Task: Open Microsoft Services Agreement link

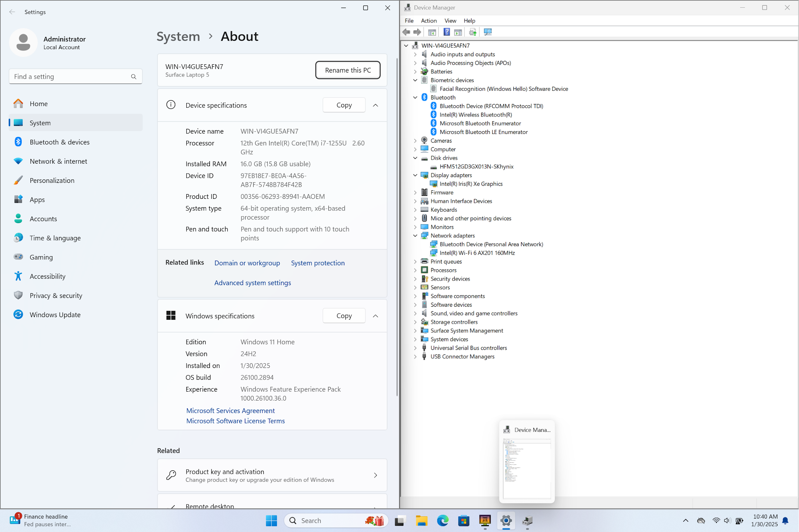Action: [x=230, y=411]
